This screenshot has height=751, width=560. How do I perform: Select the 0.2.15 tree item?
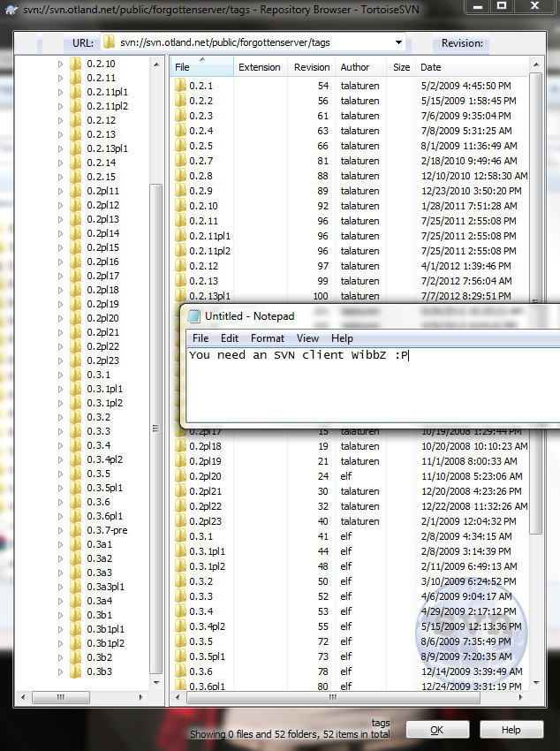coord(101,177)
